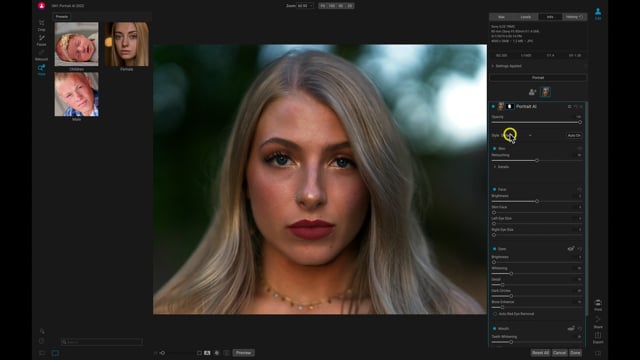
Task: Click the Portrait AI face thumbnail icon
Action: [x=501, y=107]
